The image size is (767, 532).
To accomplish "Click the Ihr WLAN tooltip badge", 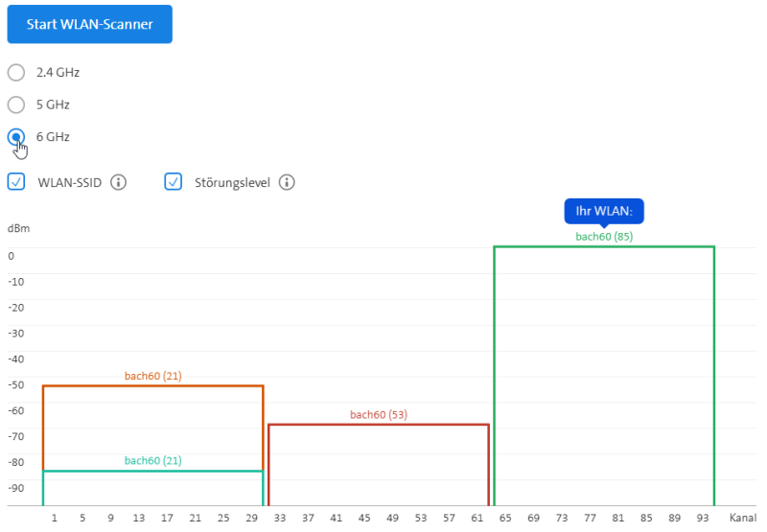I will [x=603, y=212].
